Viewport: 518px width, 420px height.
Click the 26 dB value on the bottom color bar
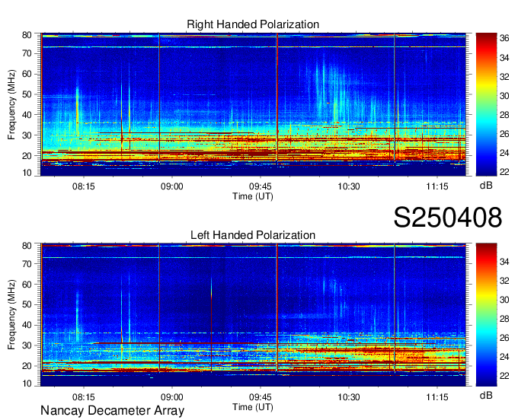504,338
